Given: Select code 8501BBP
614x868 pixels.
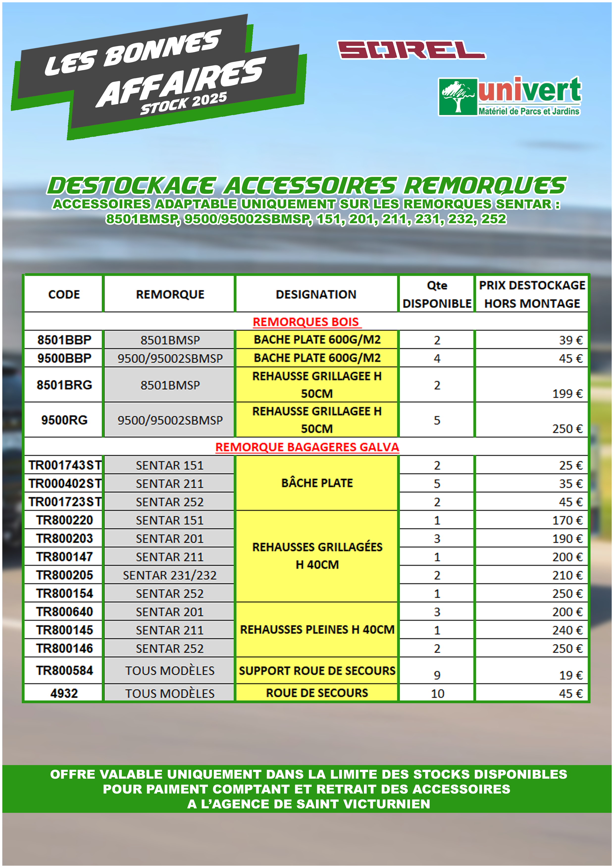Looking at the screenshot, I should (64, 340).
